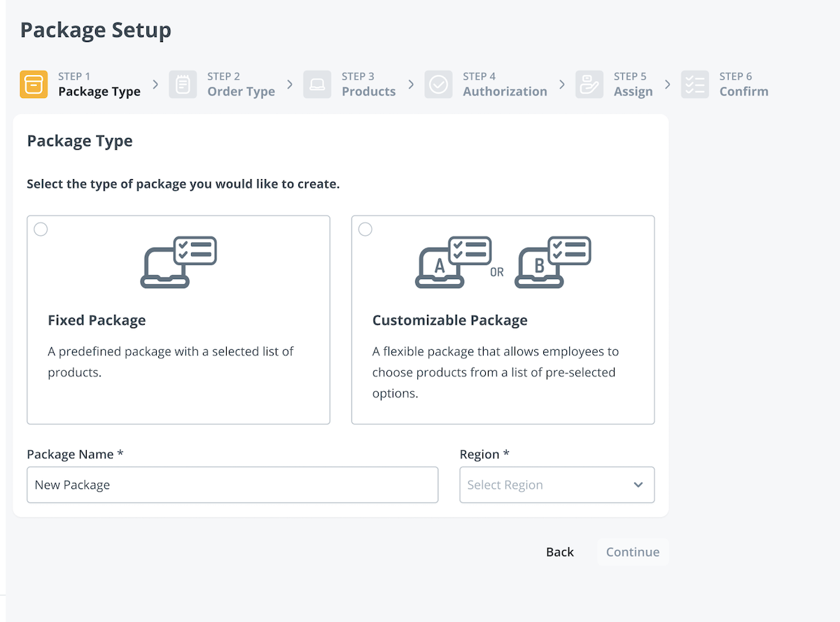The image size is (840, 622).
Task: Click the Package Type box icon
Action: [34, 85]
